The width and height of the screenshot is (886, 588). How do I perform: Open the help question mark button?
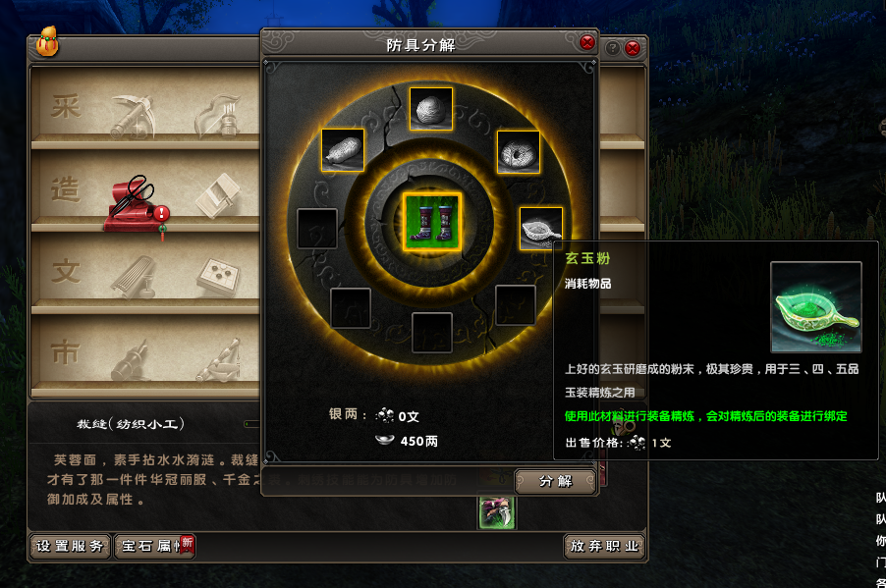(x=613, y=48)
